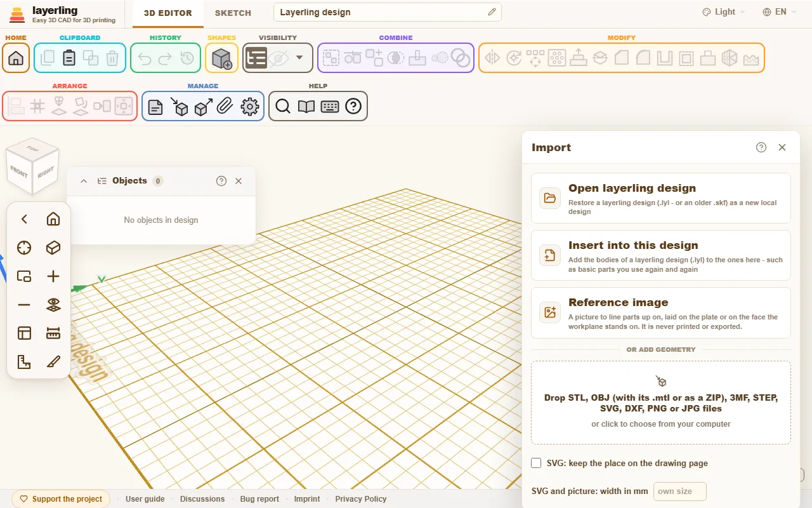
Task: Choose Open layerling design option
Action: [x=661, y=198]
